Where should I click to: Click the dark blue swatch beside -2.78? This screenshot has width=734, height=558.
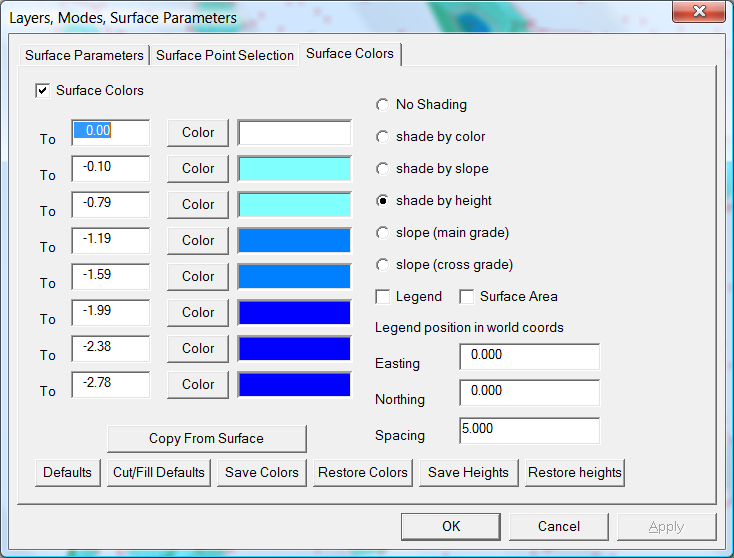(x=295, y=385)
